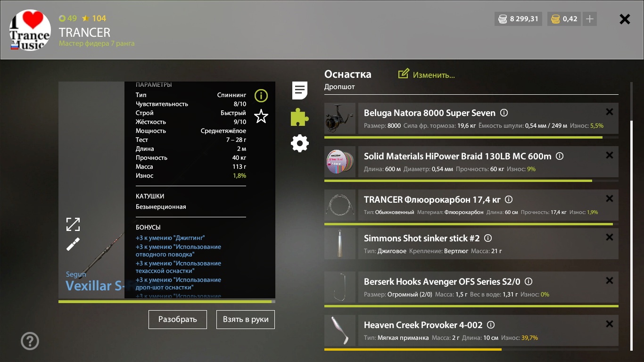Remove Heaven Creek Provoker lure
Screen dimensions: 644x362
(x=610, y=324)
